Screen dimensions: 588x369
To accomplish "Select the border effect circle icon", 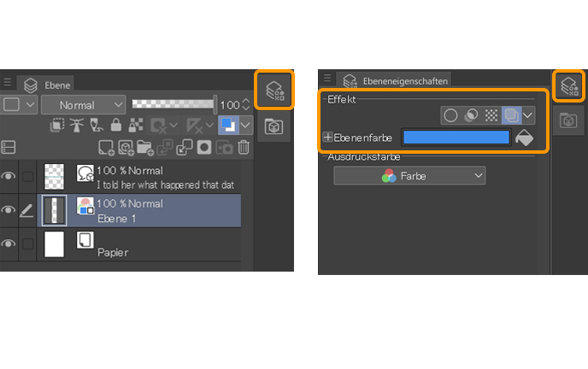I will pos(450,115).
